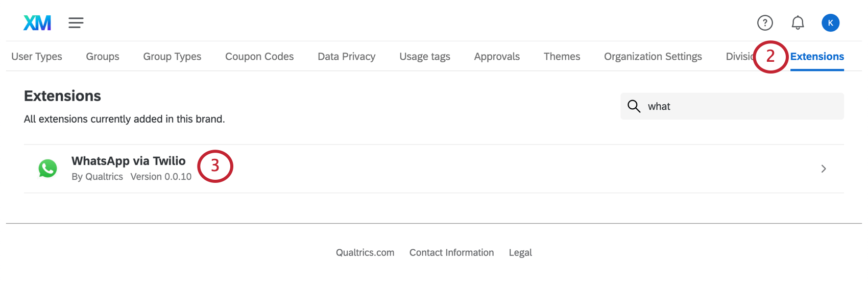Select the Data Privacy tab
The width and height of the screenshot is (868, 285).
point(347,57)
